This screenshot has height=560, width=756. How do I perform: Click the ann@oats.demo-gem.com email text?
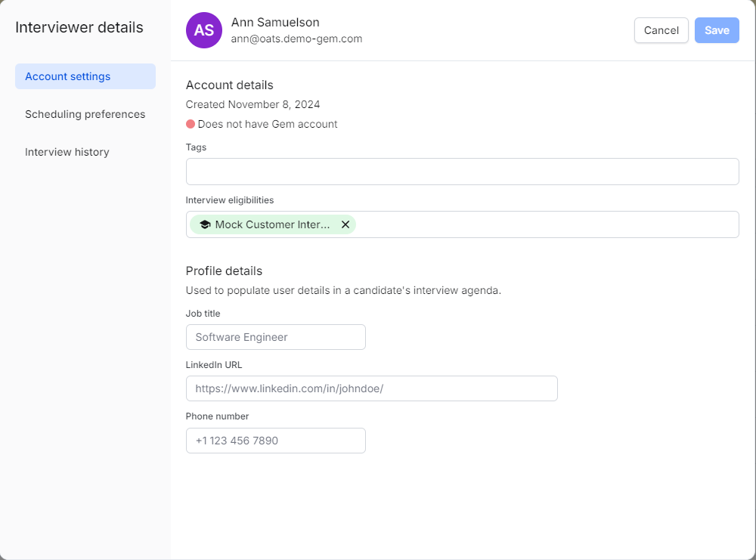tap(296, 39)
